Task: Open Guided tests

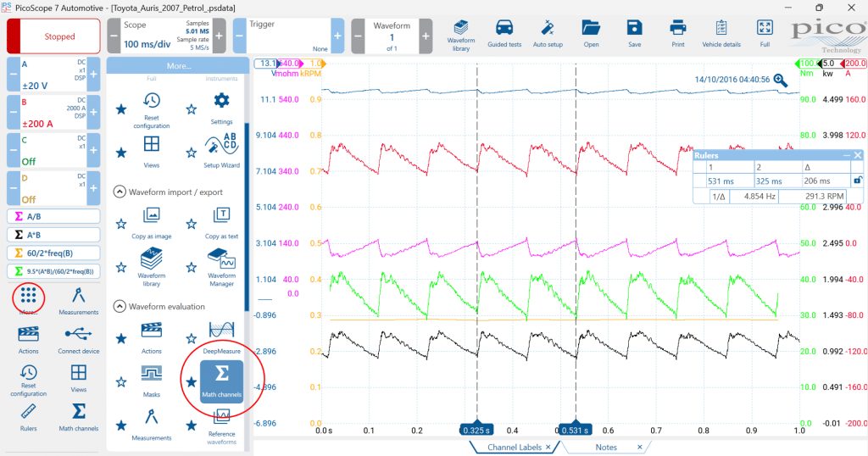Action: tap(504, 34)
